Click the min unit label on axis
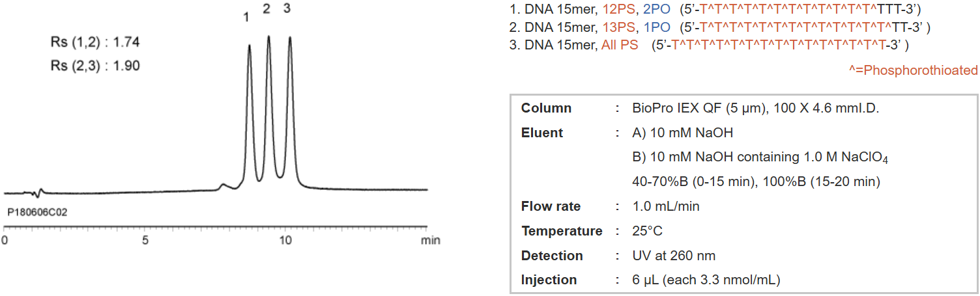 point(430,241)
